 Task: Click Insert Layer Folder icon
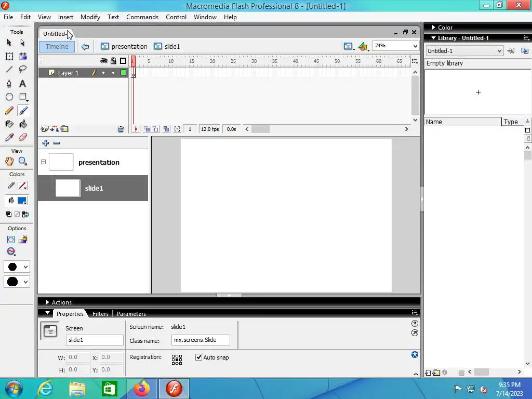[x=64, y=129]
